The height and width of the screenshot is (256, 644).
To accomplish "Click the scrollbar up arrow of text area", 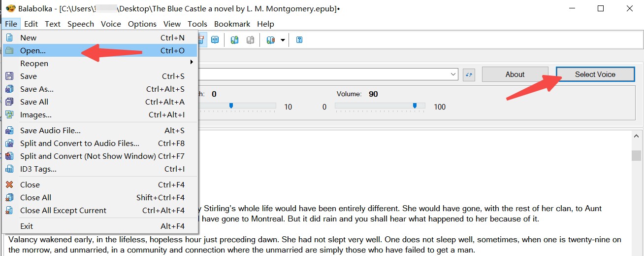I will coord(637,136).
